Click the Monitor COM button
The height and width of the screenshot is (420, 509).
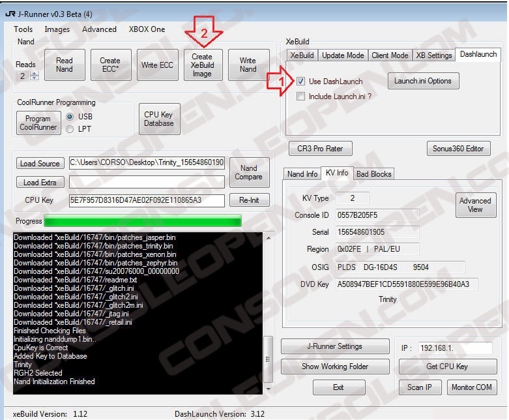pyautogui.click(x=472, y=387)
